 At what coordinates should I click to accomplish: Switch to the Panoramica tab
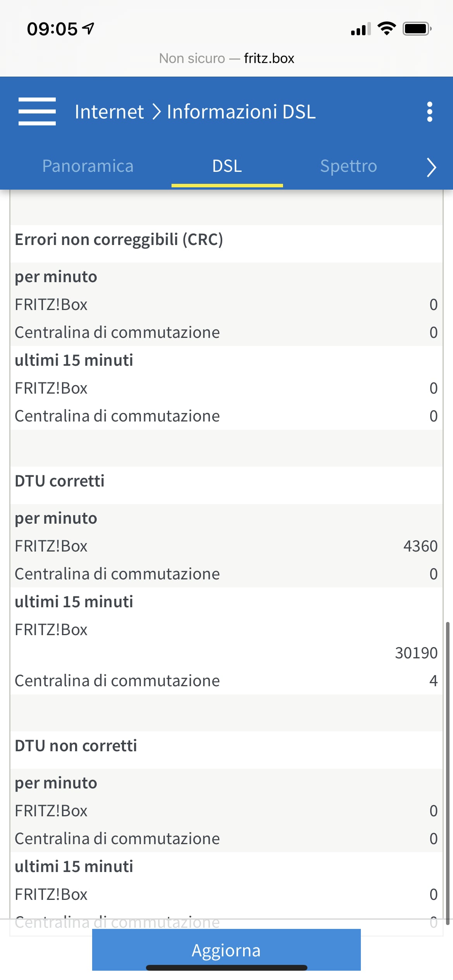click(88, 166)
